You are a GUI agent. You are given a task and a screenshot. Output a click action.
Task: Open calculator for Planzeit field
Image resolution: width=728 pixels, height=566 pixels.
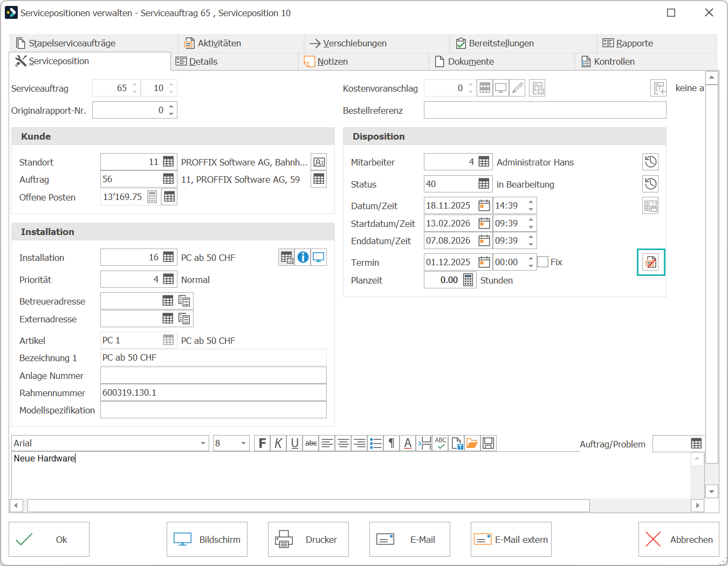pos(468,280)
